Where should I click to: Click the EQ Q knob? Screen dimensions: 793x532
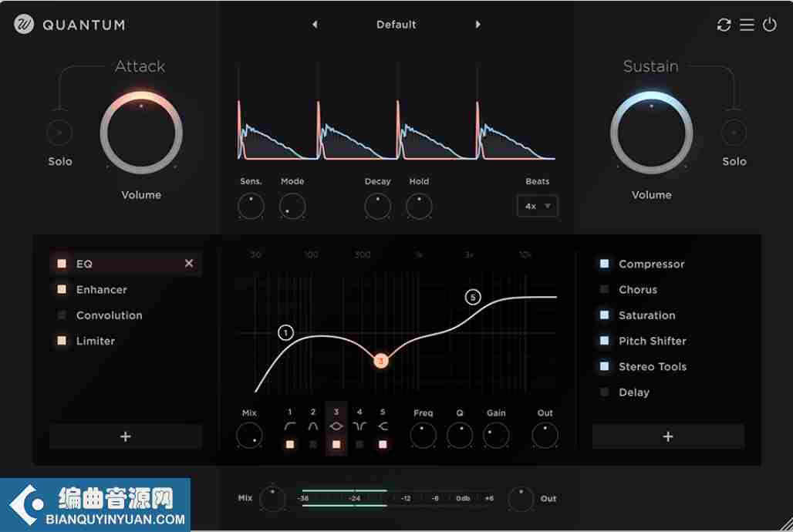tap(460, 436)
